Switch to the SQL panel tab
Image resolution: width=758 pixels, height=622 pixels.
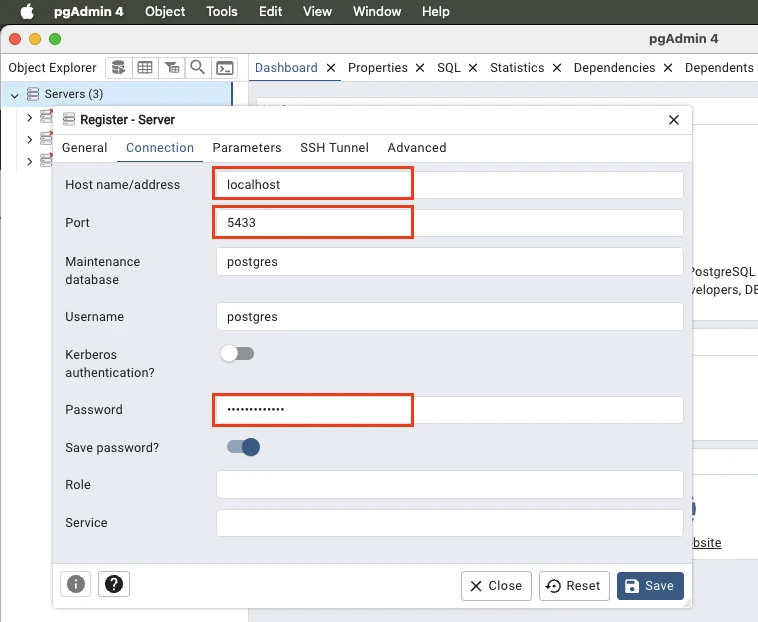click(x=449, y=68)
